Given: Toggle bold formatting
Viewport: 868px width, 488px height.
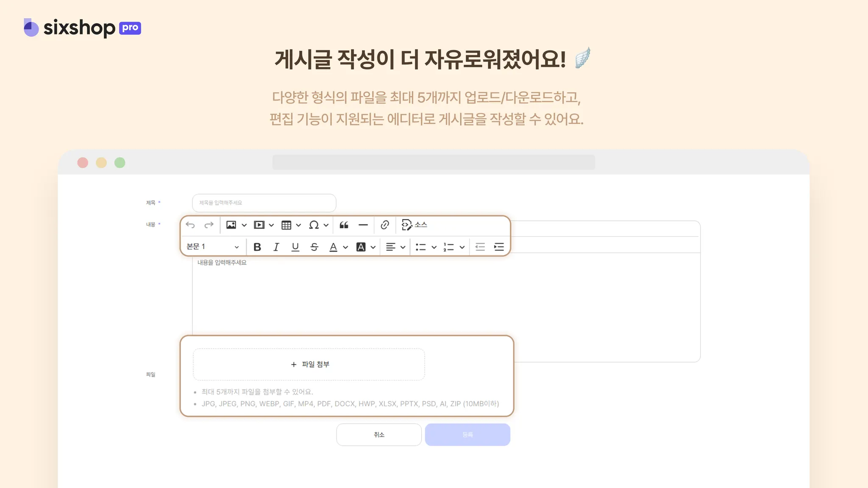Looking at the screenshot, I should (257, 247).
